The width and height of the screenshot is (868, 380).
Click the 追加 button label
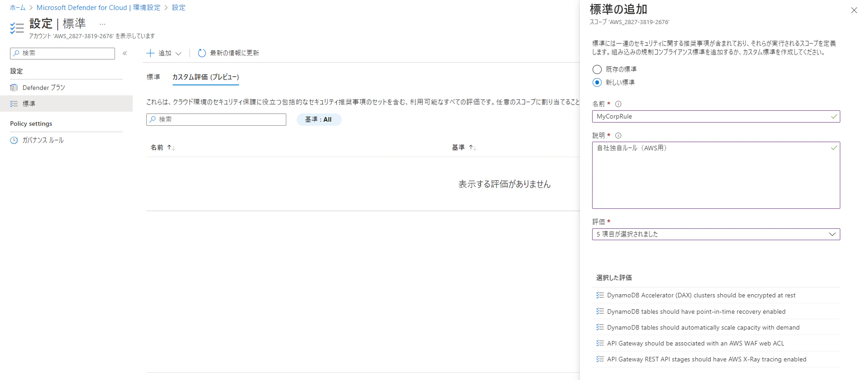pos(165,53)
